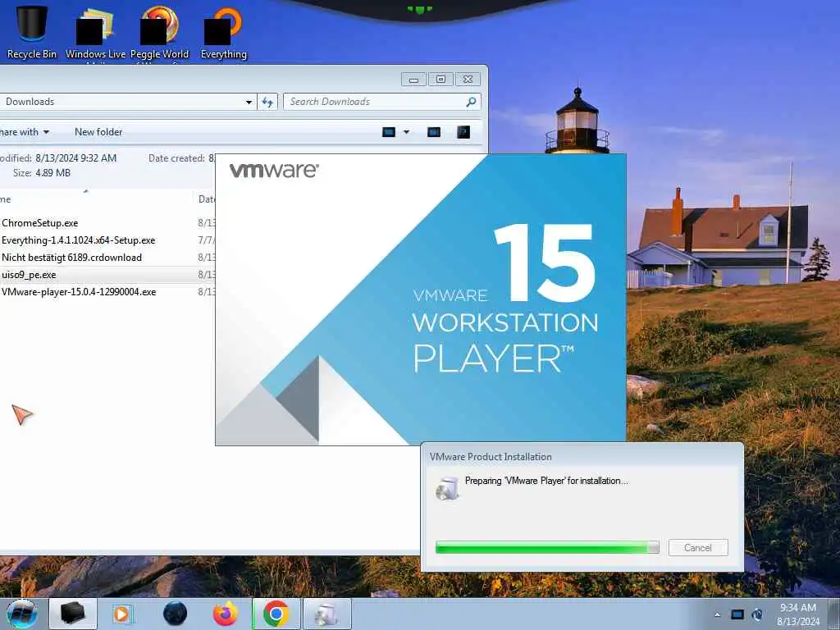840x630 pixels.
Task: Close the Downloads Explorer window
Action: pos(468,80)
